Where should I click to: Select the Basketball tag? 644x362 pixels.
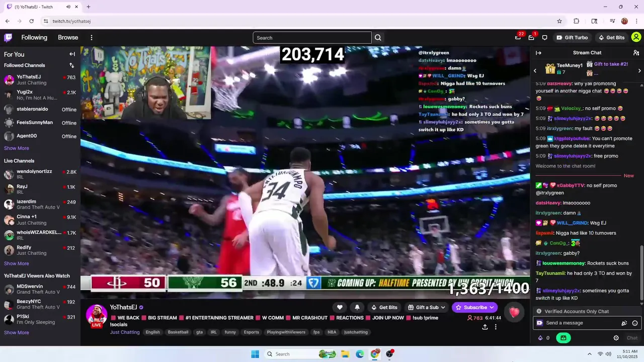click(178, 332)
